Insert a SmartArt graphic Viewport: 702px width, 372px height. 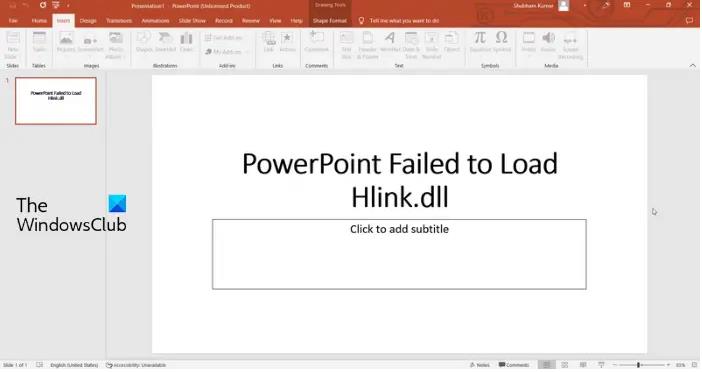(165, 43)
